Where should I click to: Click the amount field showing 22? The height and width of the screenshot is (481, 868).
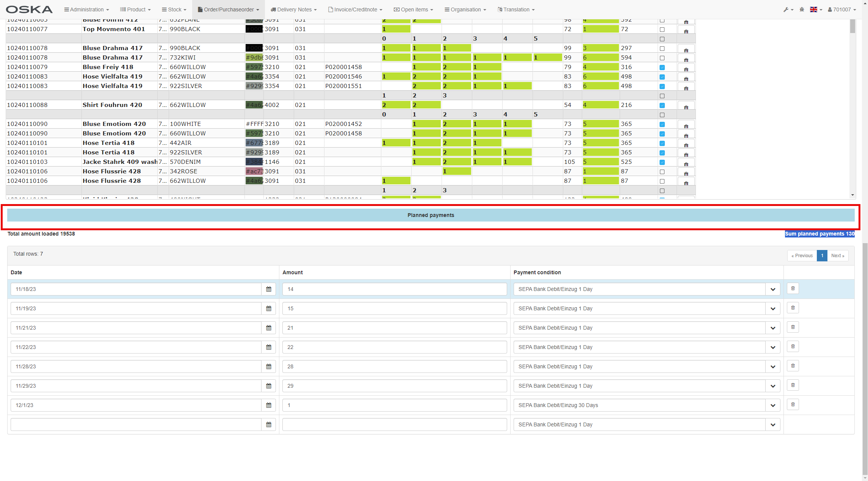click(394, 347)
